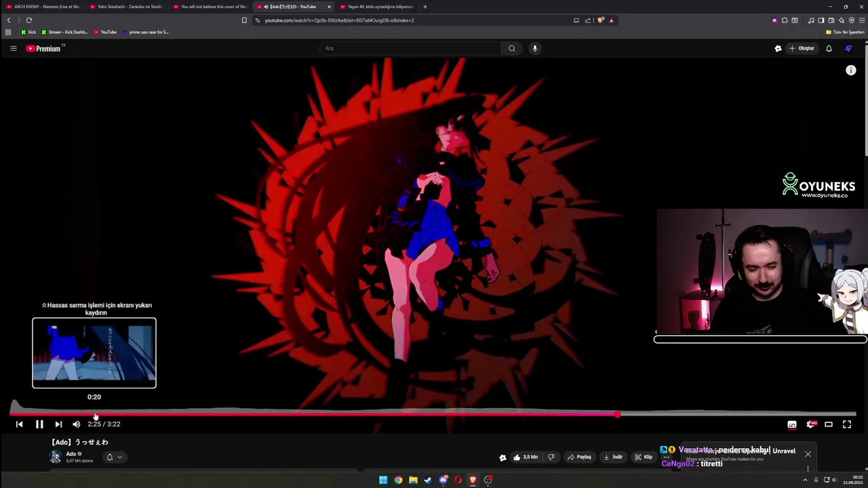Viewport: 868px width, 488px height.
Task: Click the red scrubber handle on progress bar
Action: pos(617,414)
